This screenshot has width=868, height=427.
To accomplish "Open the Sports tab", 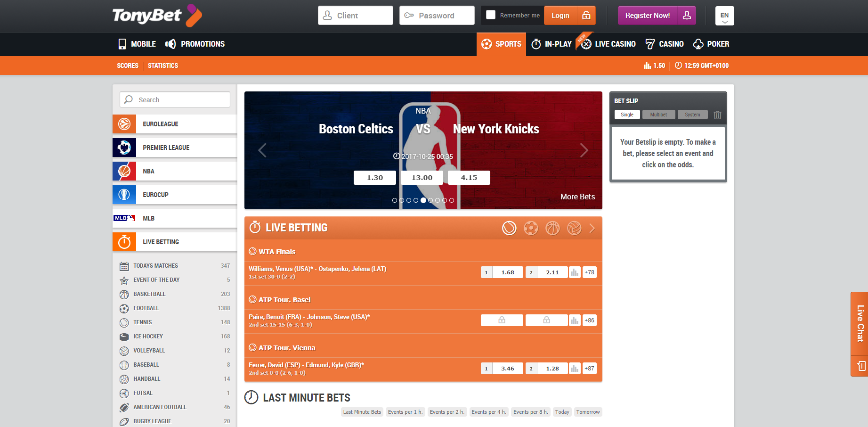I will [x=501, y=44].
